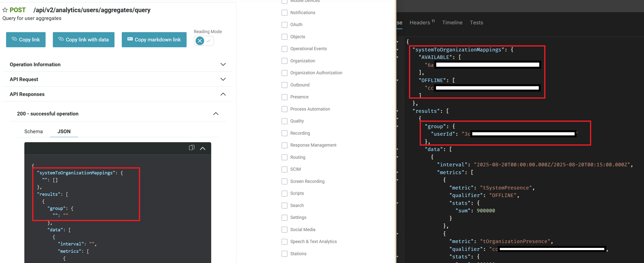Expand the Operation Information section

click(x=223, y=65)
